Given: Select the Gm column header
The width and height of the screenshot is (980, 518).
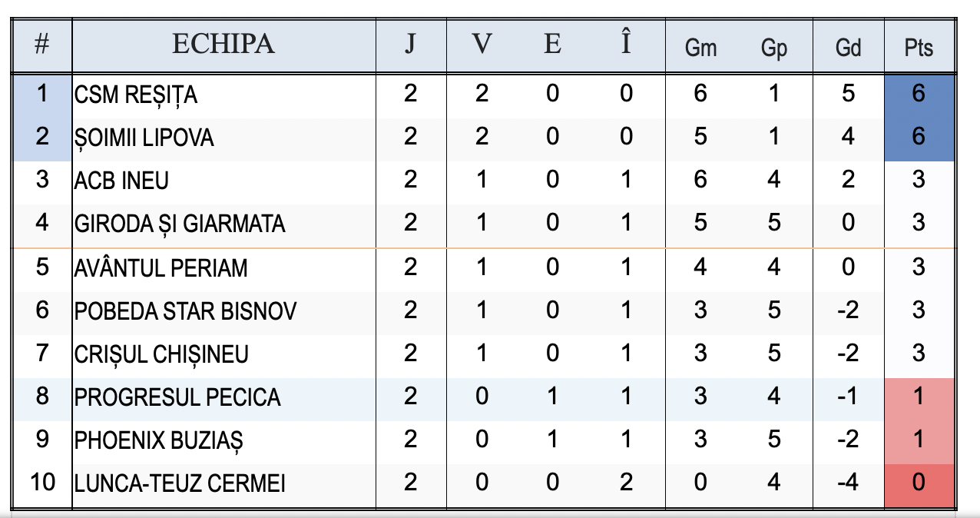Looking at the screenshot, I should (700, 48).
